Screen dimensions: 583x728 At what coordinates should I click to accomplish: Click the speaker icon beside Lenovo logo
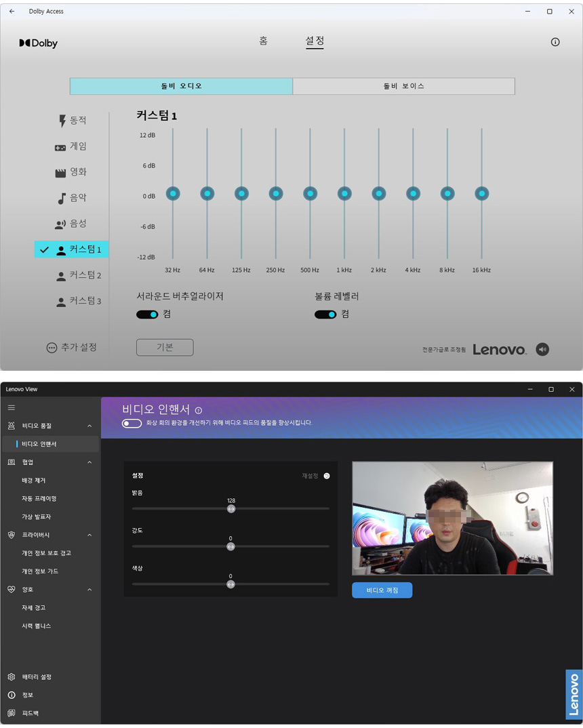point(542,349)
